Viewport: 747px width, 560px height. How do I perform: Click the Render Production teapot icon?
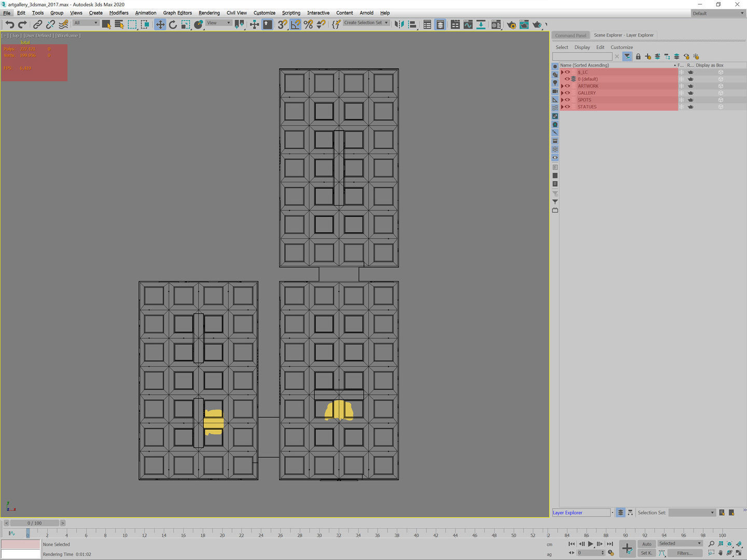tap(537, 24)
